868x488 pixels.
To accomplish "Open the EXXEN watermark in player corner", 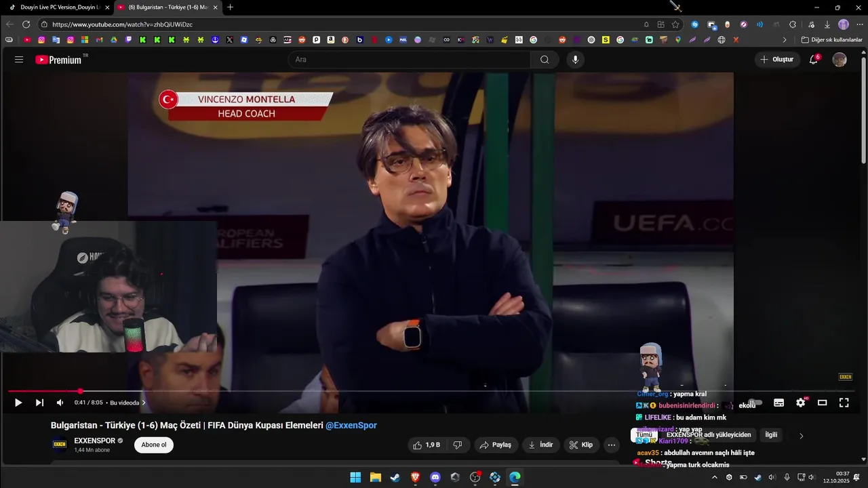I will click(x=845, y=377).
